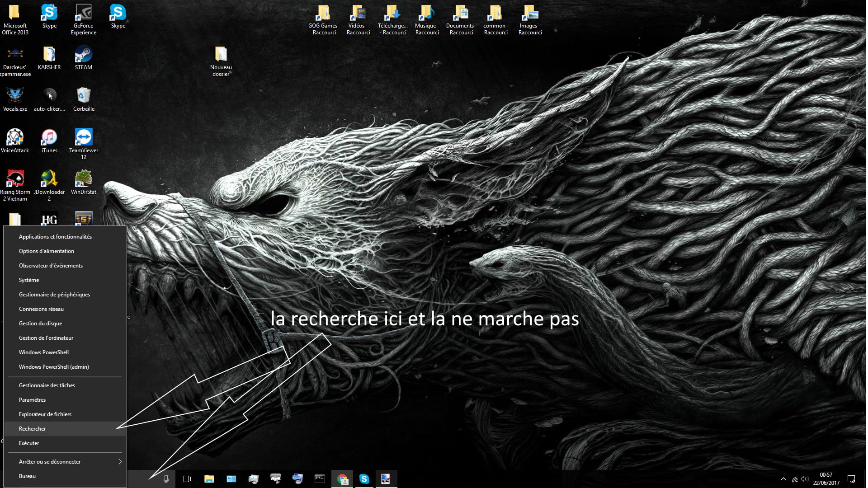Screen dimensions: 868x488
Task: Launch Windows PowerShell (non-admin) entry
Action: [65, 352]
